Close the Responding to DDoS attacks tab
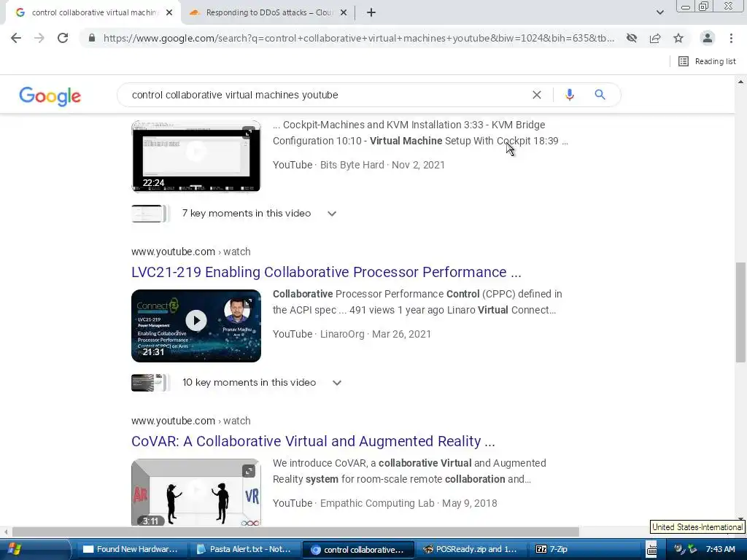Image resolution: width=747 pixels, height=560 pixels. click(344, 13)
